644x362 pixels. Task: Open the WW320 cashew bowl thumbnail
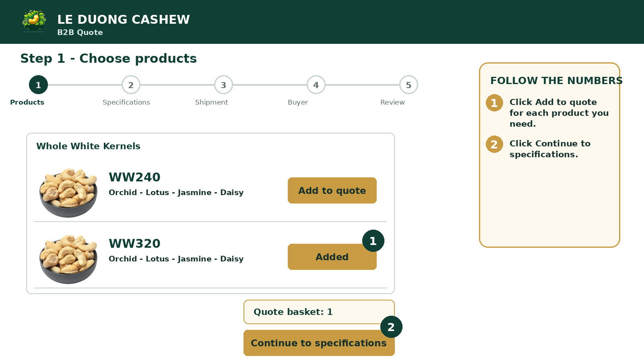(x=68, y=259)
